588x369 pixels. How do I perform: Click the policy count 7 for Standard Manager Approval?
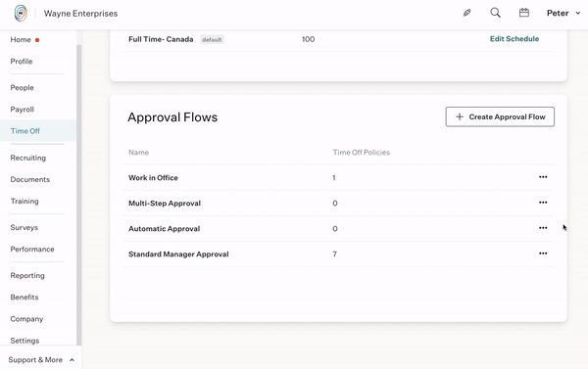coord(334,254)
